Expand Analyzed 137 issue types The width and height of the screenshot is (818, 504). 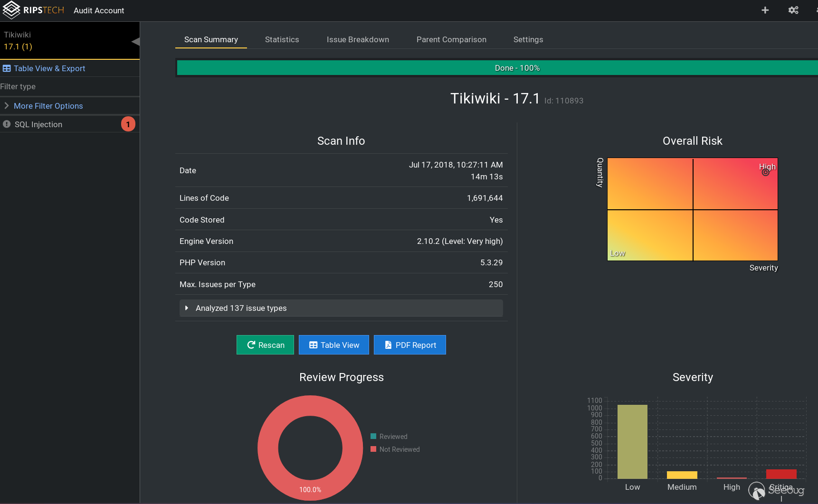coord(341,308)
